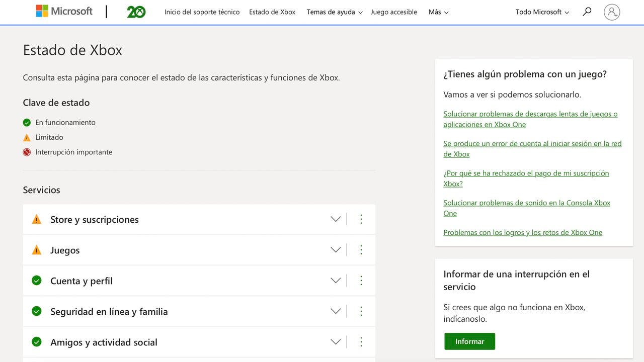Click green check beside Seguridad en línea y familia

37,311
